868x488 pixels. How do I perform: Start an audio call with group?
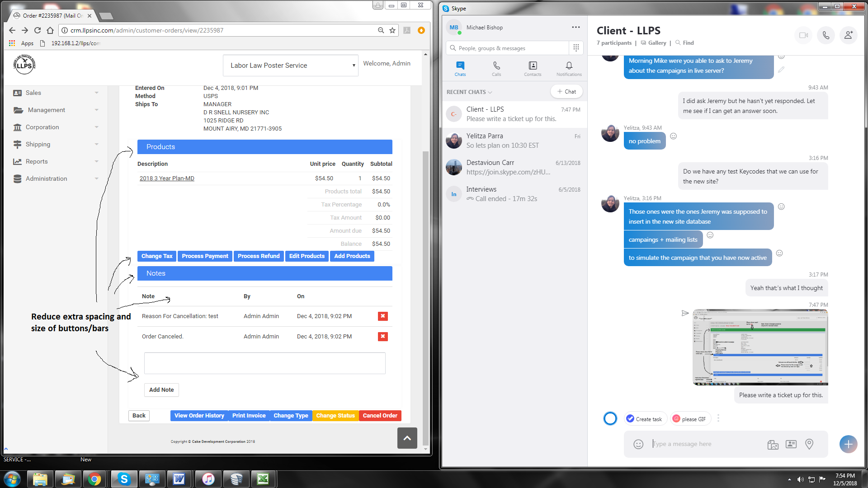826,35
